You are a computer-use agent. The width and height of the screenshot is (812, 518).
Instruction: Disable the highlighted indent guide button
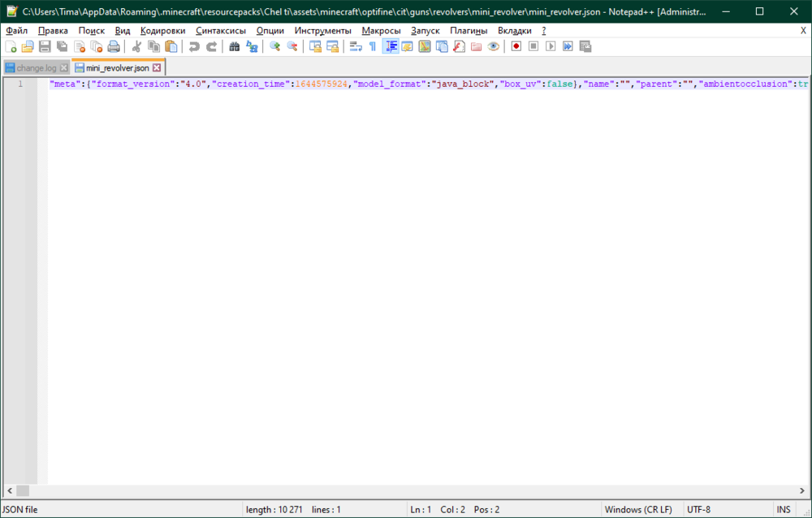coord(391,46)
